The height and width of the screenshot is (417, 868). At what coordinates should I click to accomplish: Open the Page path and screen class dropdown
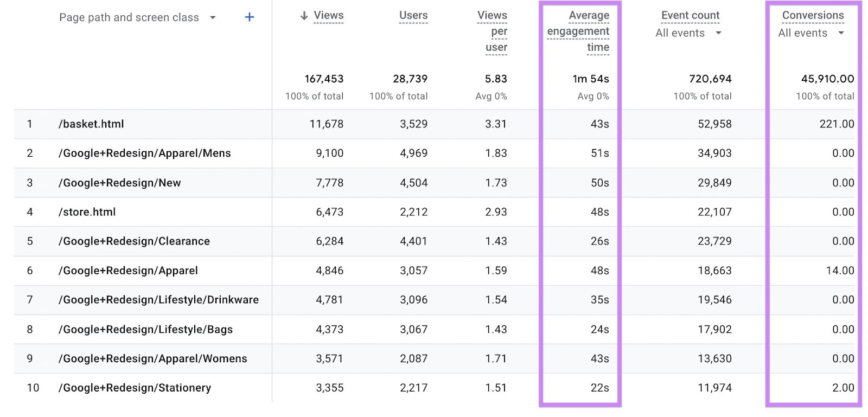[x=212, y=17]
